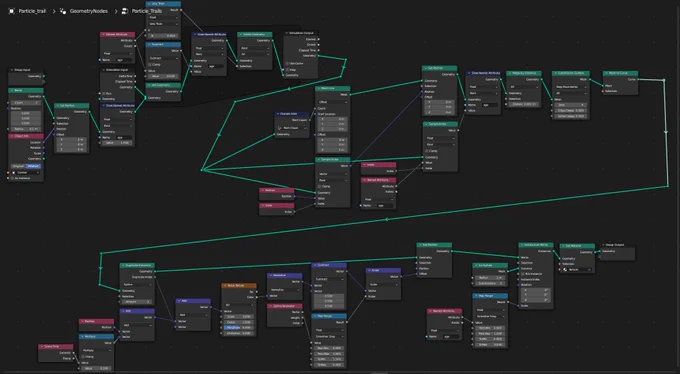
Task: Click Scale value field in Noise Texture
Action: (239, 316)
